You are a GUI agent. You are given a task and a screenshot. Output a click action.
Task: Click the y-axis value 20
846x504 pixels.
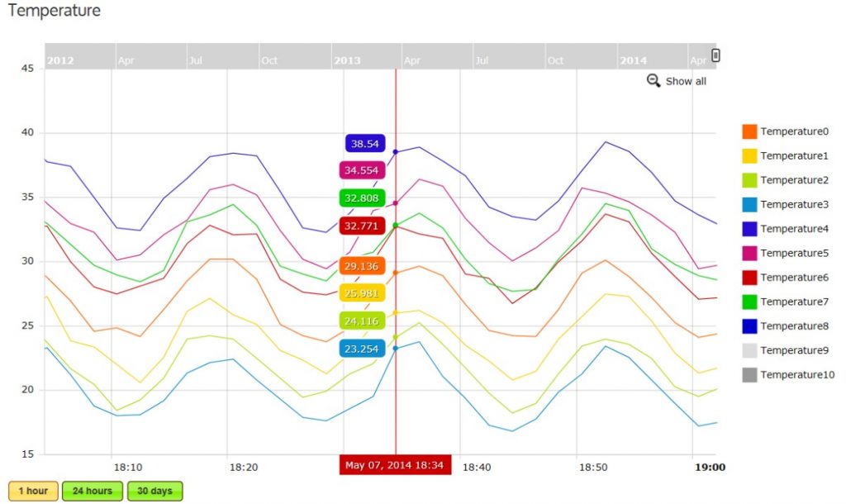pyautogui.click(x=27, y=390)
